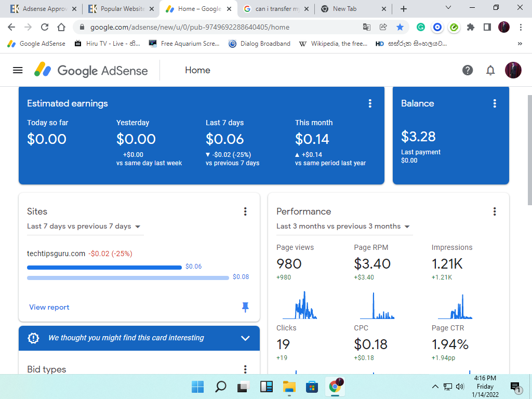
Task: Open the Bid types card three-dot menu
Action: click(x=245, y=369)
